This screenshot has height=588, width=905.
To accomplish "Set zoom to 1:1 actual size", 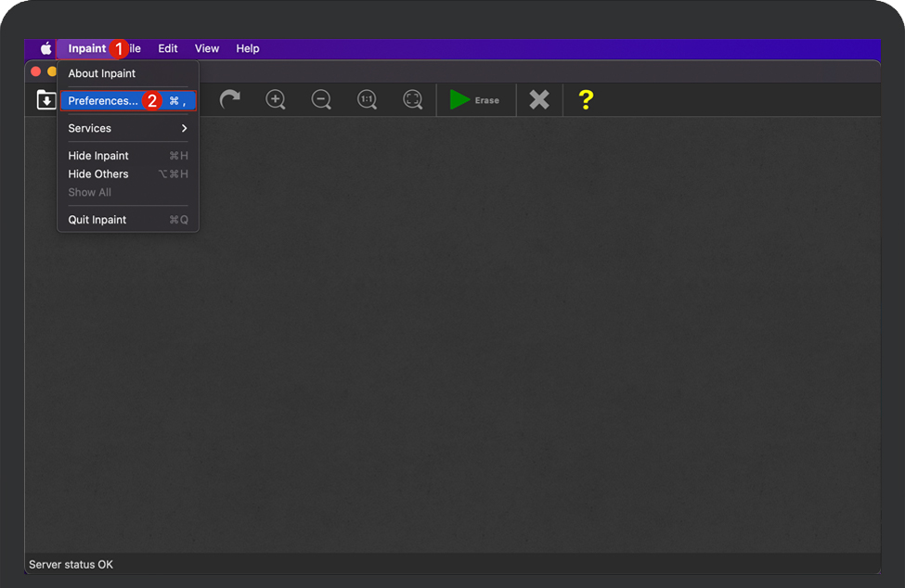I will click(x=367, y=100).
